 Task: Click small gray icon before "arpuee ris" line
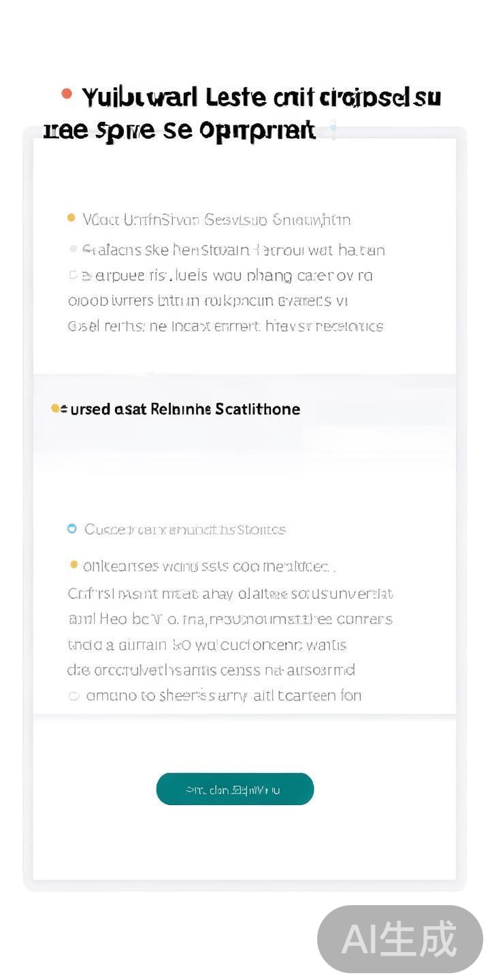[x=73, y=276]
